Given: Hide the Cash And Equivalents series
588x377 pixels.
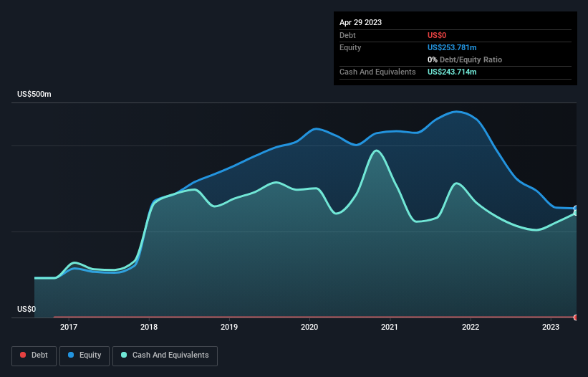Looking at the screenshot, I should pyautogui.click(x=165, y=355).
